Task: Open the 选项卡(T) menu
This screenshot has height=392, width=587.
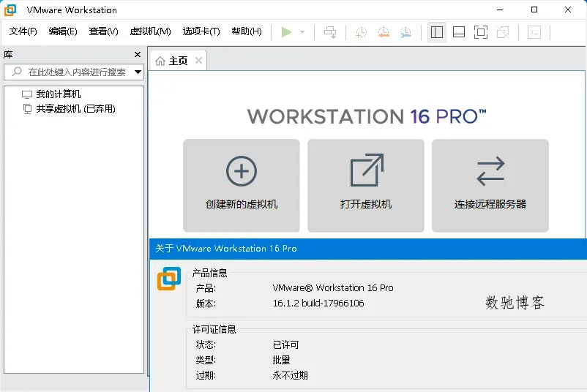Action: point(201,31)
